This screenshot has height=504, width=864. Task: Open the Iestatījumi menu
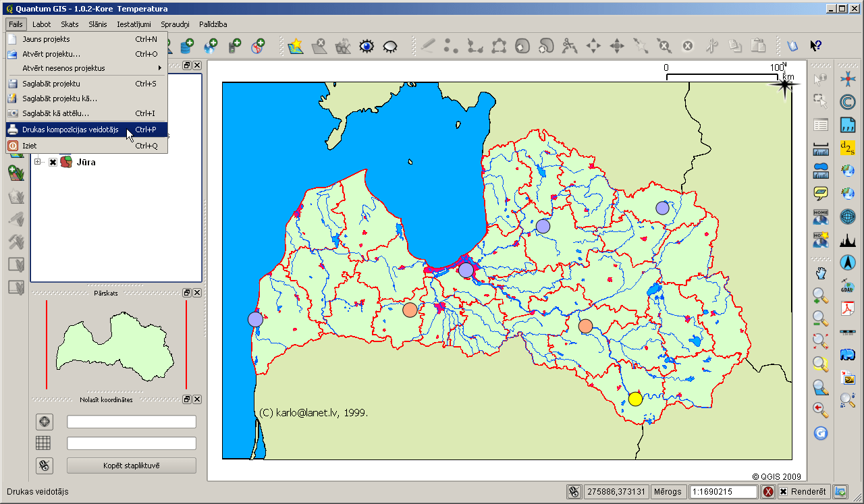click(x=134, y=24)
